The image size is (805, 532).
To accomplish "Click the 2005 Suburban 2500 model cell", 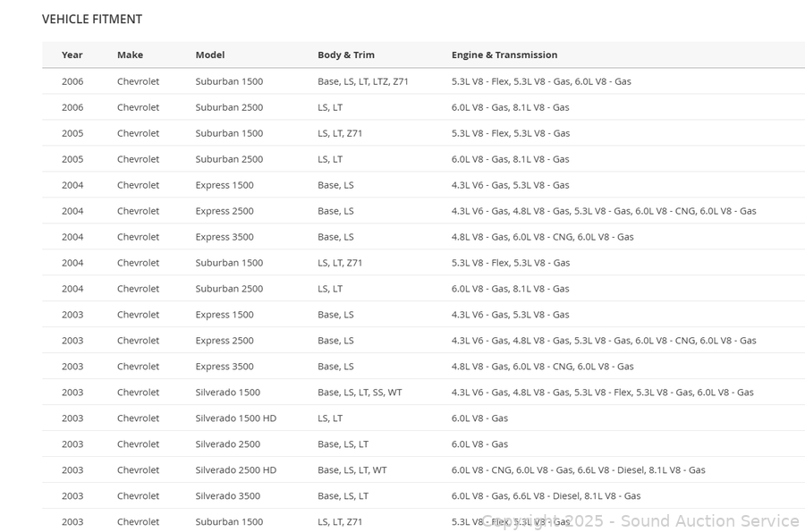I will tap(229, 159).
